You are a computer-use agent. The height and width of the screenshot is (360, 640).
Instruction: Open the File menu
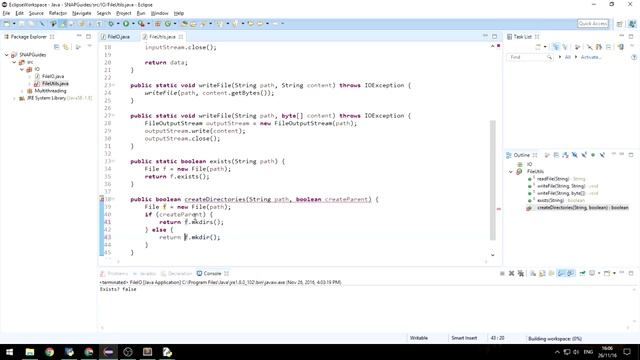[6, 13]
